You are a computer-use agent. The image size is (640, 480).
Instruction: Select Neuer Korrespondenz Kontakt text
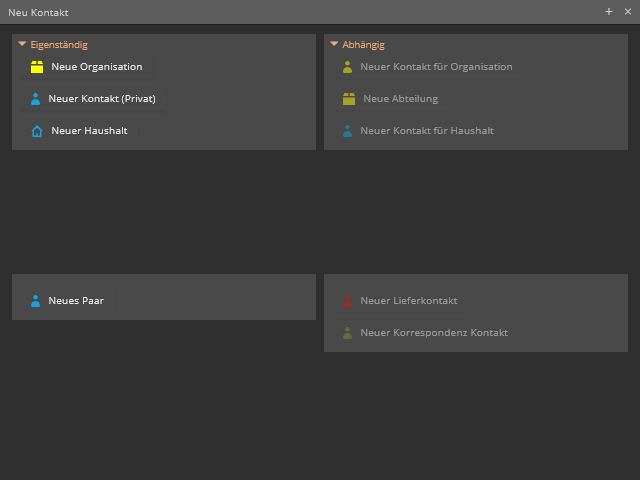click(434, 333)
